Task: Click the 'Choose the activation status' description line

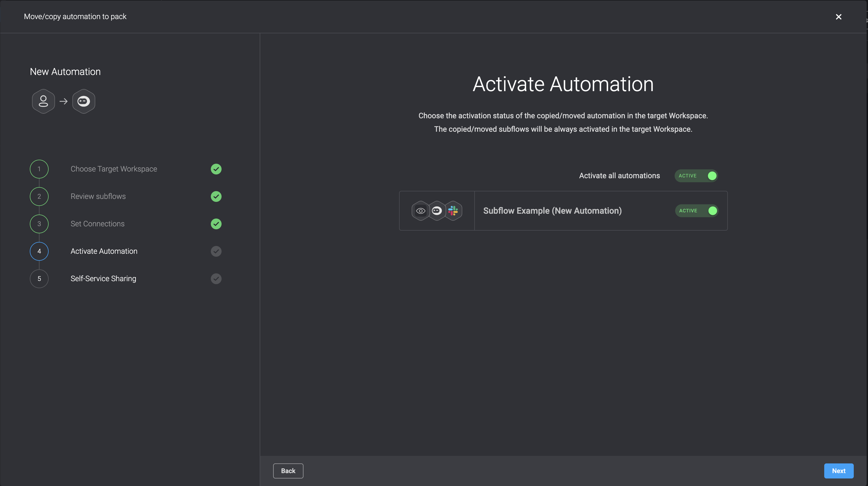Action: [x=563, y=116]
